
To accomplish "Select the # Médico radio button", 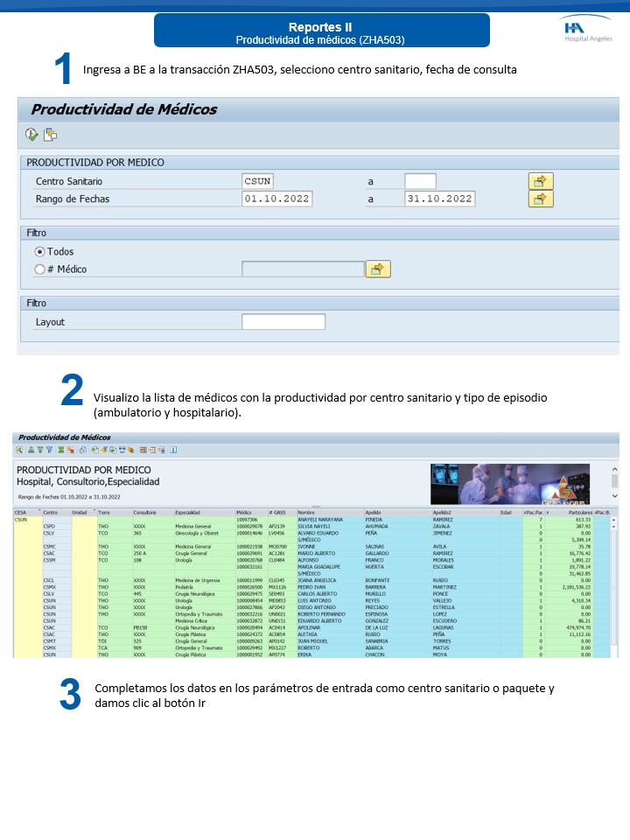I will point(39,269).
